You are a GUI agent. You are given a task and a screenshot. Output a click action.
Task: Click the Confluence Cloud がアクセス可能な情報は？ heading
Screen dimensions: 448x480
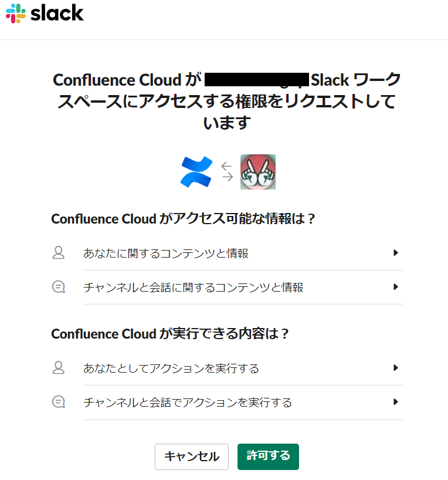pyautogui.click(x=183, y=219)
